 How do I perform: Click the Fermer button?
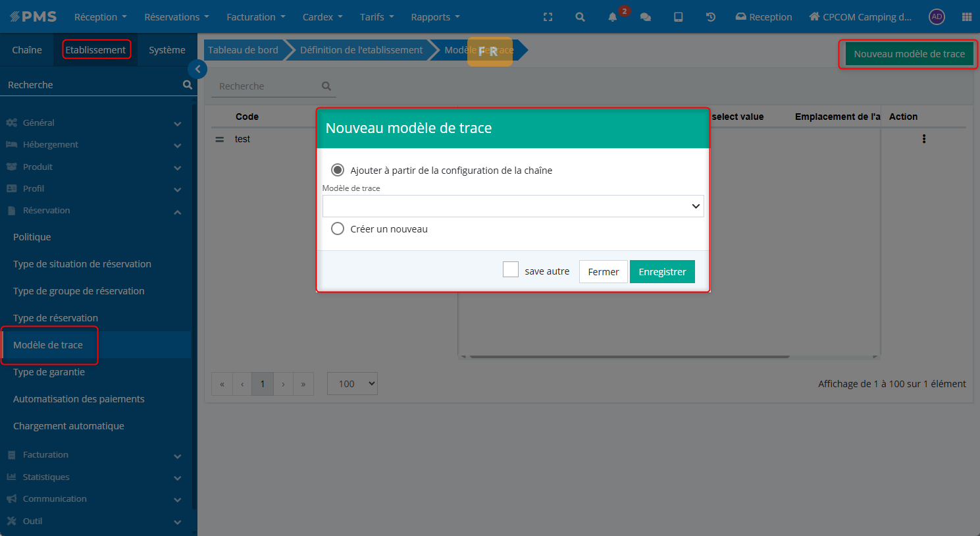(x=603, y=272)
